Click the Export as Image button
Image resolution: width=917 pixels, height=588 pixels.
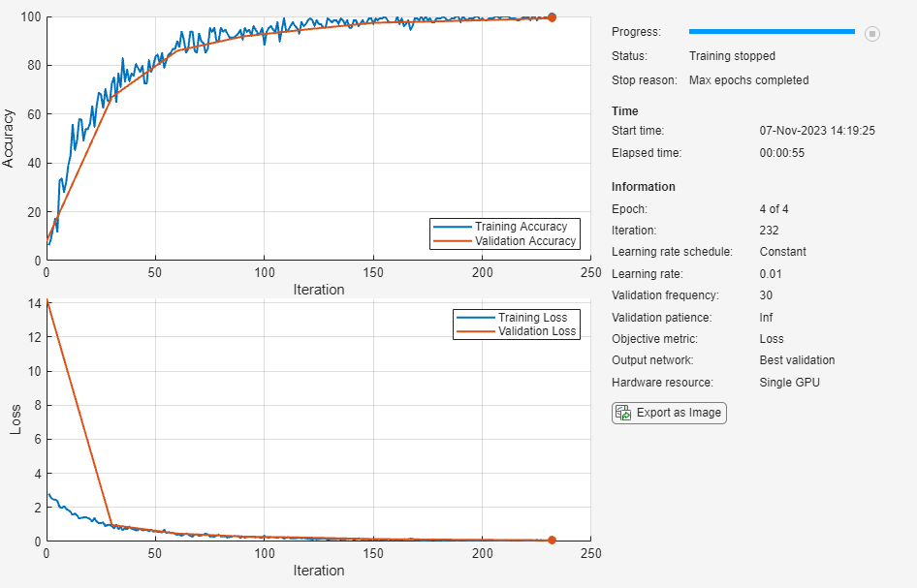(669, 413)
